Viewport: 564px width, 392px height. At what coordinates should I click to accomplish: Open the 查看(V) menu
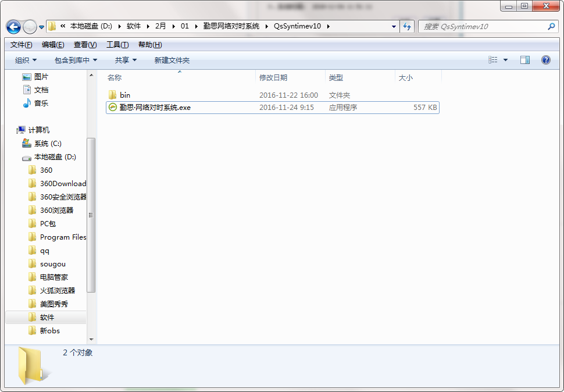point(85,45)
